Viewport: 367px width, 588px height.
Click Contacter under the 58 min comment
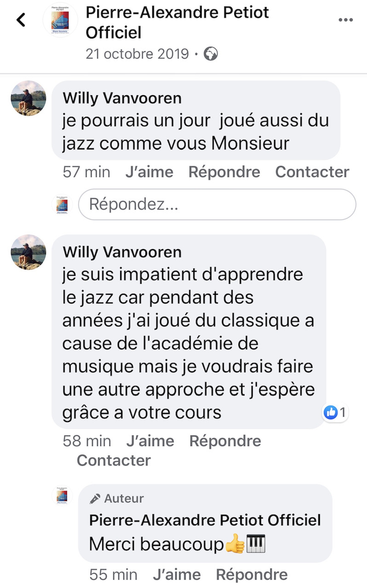pyautogui.click(x=114, y=460)
